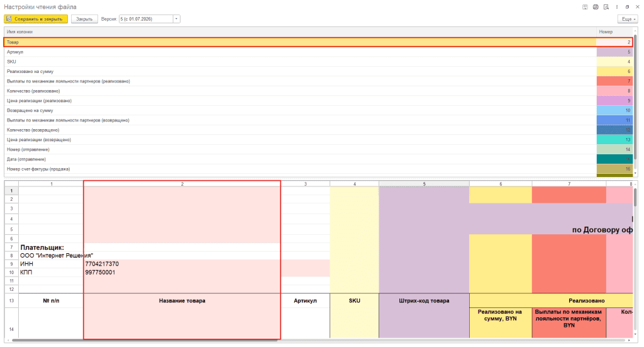Expand the Еще menu button
Screen dimensions: 644x347
[628, 19]
